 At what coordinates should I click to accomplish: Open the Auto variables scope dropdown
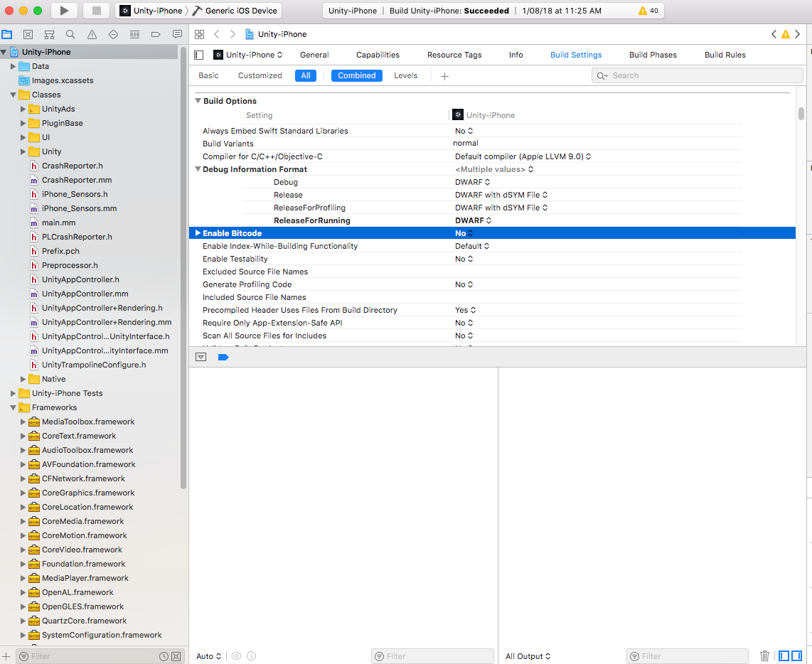[x=209, y=656]
